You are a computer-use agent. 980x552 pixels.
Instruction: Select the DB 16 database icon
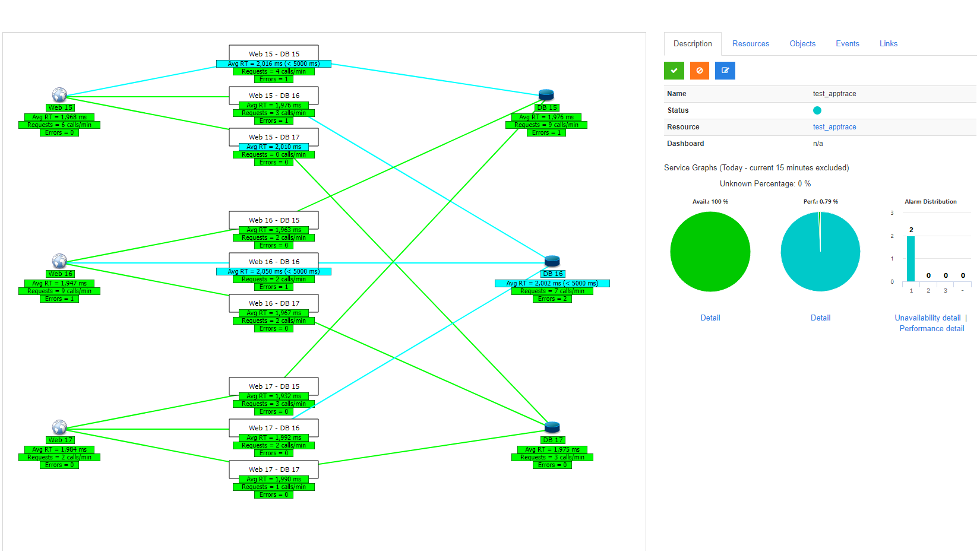(x=552, y=261)
